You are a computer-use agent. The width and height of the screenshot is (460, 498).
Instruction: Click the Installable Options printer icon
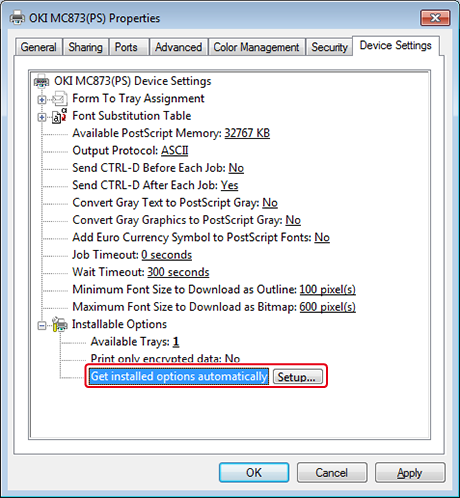pyautogui.click(x=60, y=324)
